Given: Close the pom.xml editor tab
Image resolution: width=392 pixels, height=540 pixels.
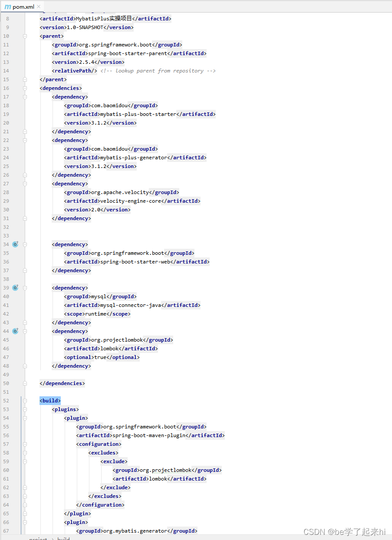Looking at the screenshot, I should pos(39,7).
